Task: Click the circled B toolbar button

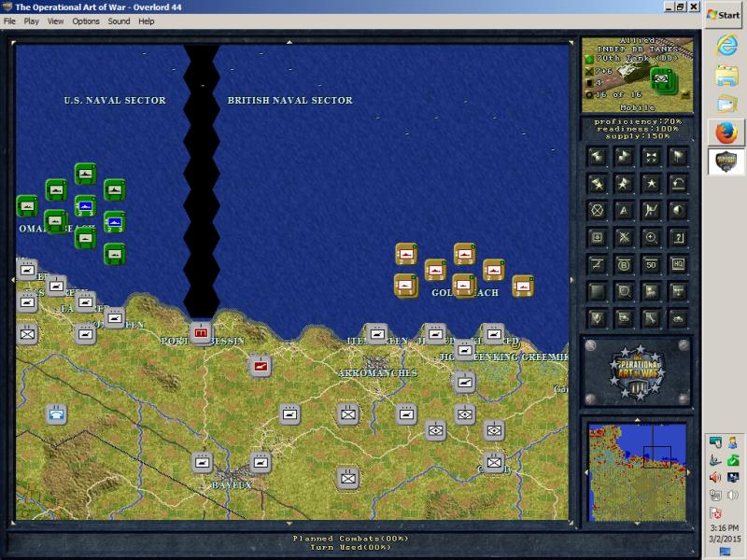Action: [x=624, y=265]
